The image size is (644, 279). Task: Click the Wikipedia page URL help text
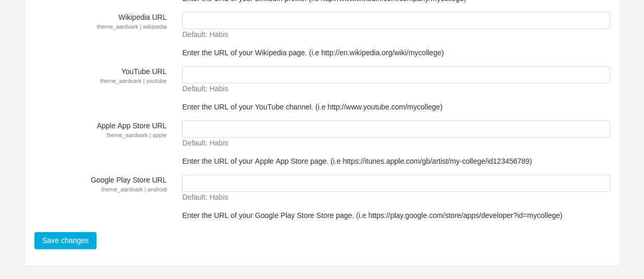click(x=313, y=53)
